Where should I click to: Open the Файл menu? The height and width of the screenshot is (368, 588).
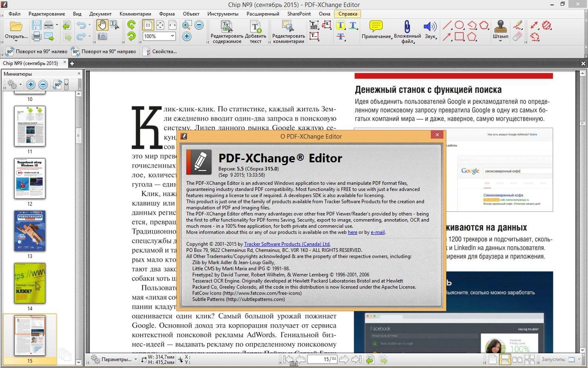coord(14,13)
